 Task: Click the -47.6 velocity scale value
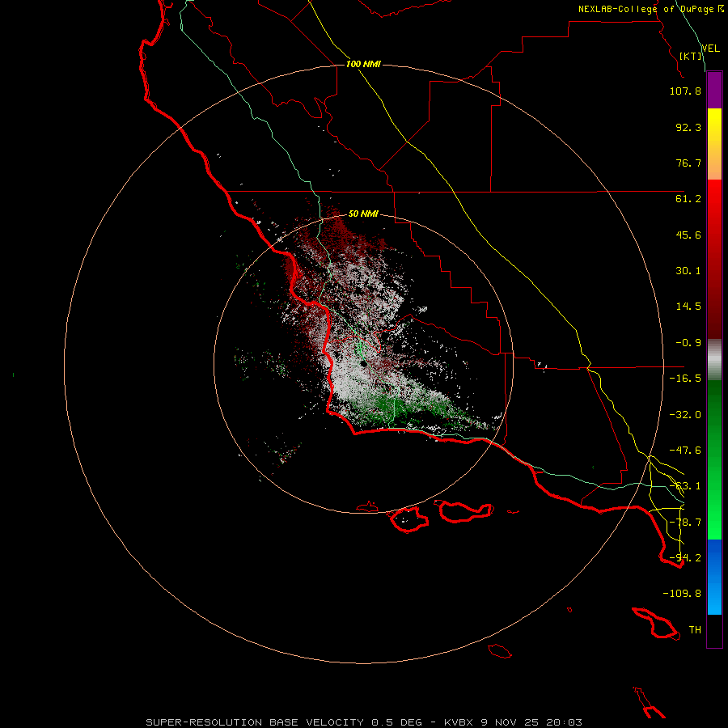[685, 451]
